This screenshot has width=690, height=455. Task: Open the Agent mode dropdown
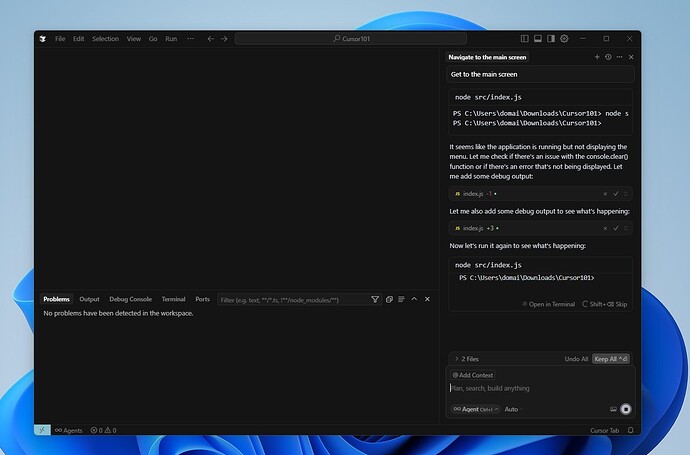[476, 409]
